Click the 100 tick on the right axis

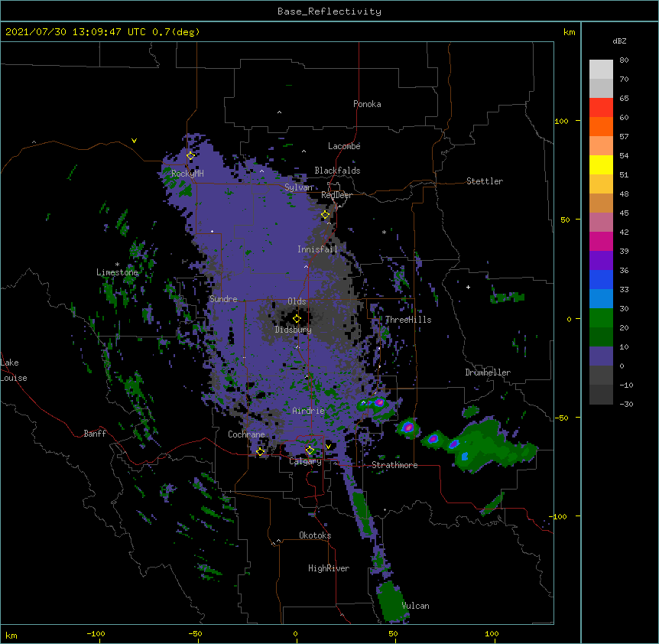tap(561, 121)
